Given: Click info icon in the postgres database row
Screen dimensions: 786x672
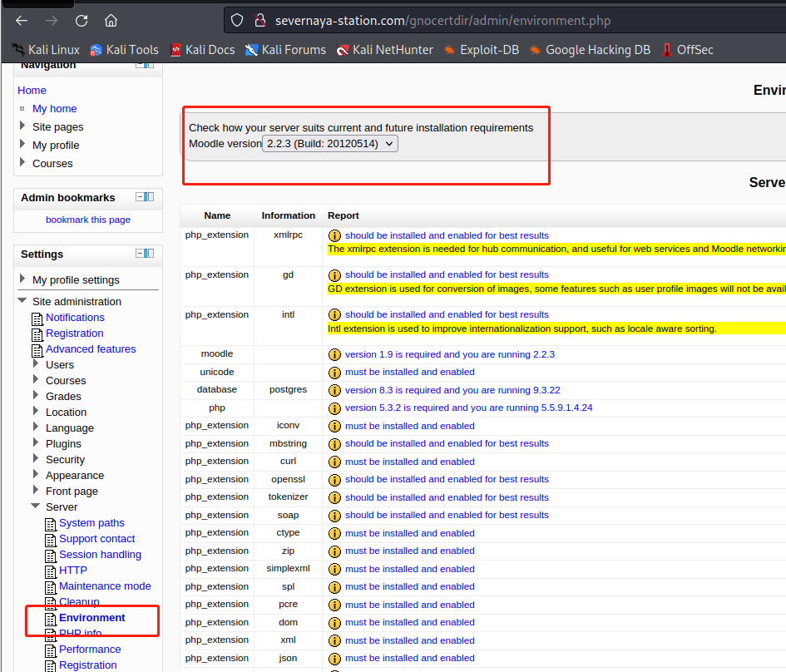Looking at the screenshot, I should pos(334,390).
